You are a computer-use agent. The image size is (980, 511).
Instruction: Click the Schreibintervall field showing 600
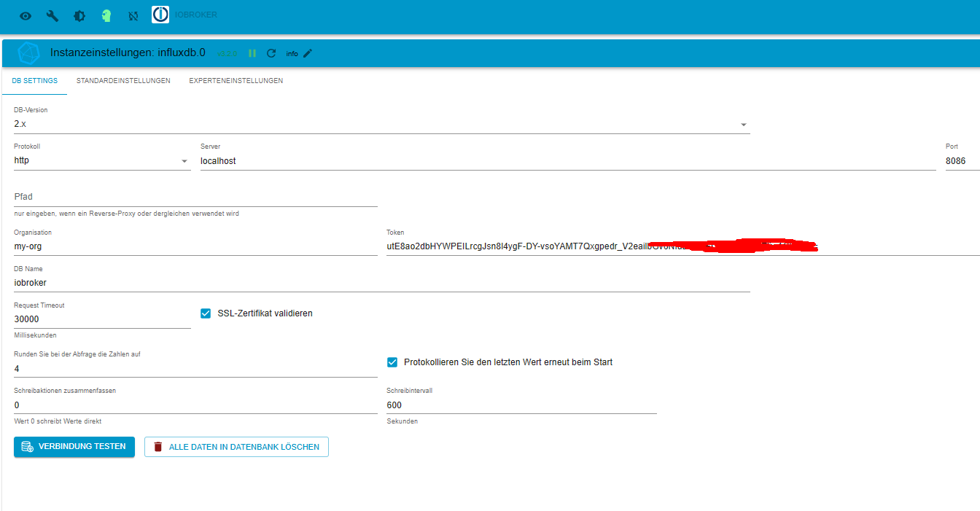click(x=521, y=405)
